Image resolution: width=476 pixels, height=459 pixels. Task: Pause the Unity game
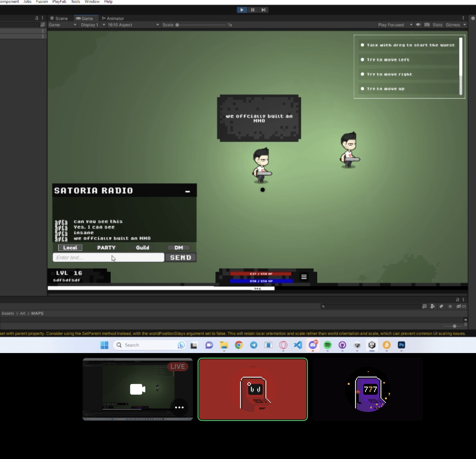[x=252, y=10]
